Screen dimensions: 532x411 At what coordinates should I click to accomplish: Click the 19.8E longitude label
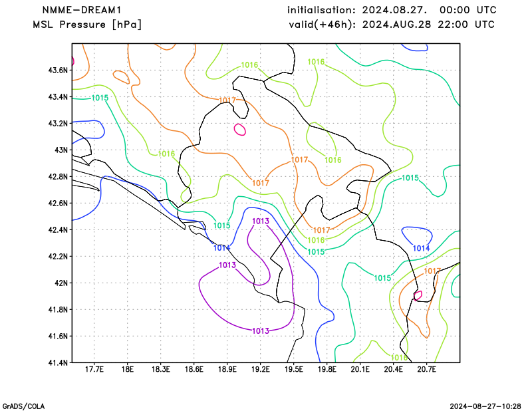327,369
